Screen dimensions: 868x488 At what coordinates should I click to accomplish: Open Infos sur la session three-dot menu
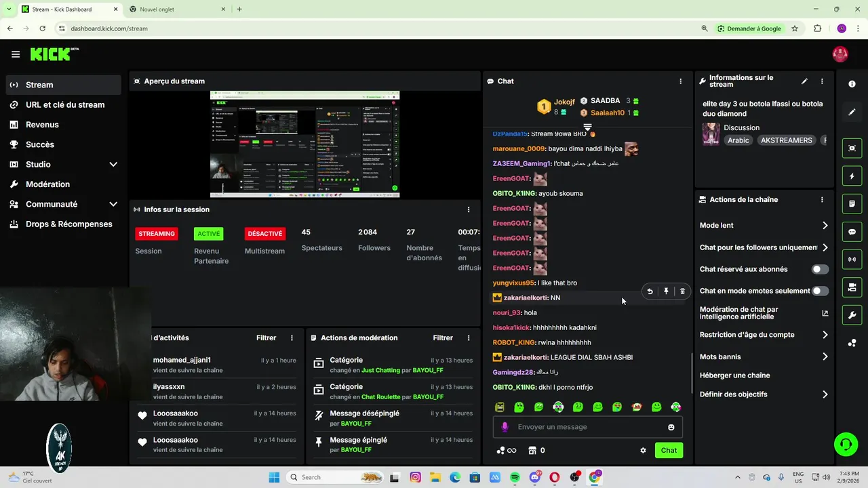tap(468, 209)
